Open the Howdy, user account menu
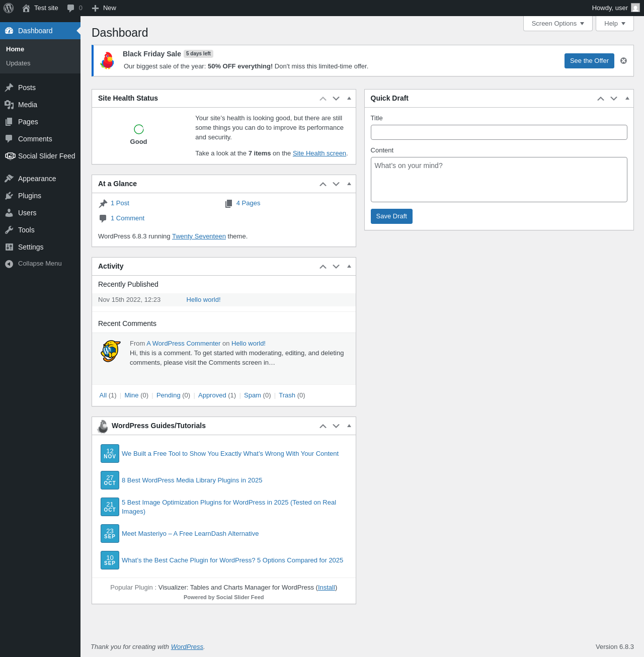This screenshot has height=657, width=644. (616, 8)
